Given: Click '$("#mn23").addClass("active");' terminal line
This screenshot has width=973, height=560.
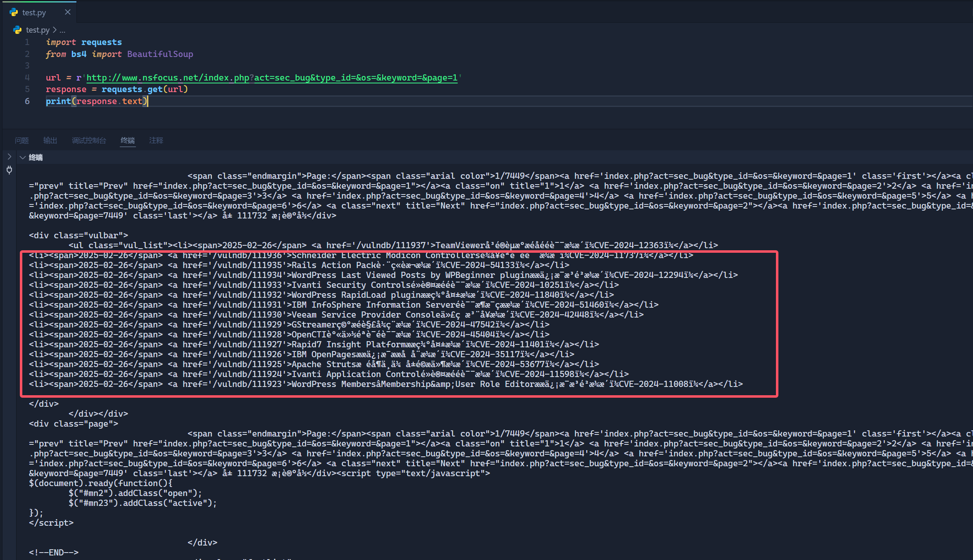Looking at the screenshot, I should coord(143,503).
